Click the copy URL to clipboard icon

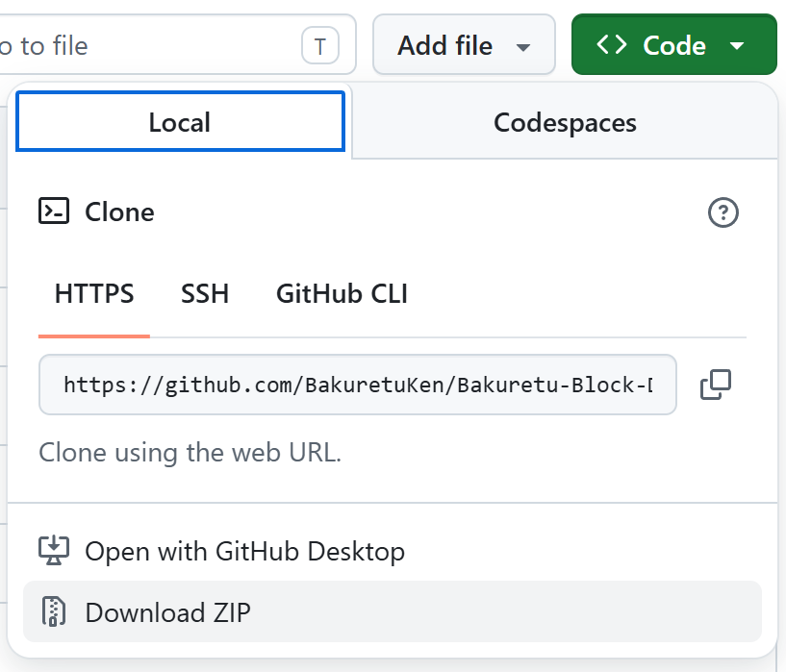coord(716,385)
